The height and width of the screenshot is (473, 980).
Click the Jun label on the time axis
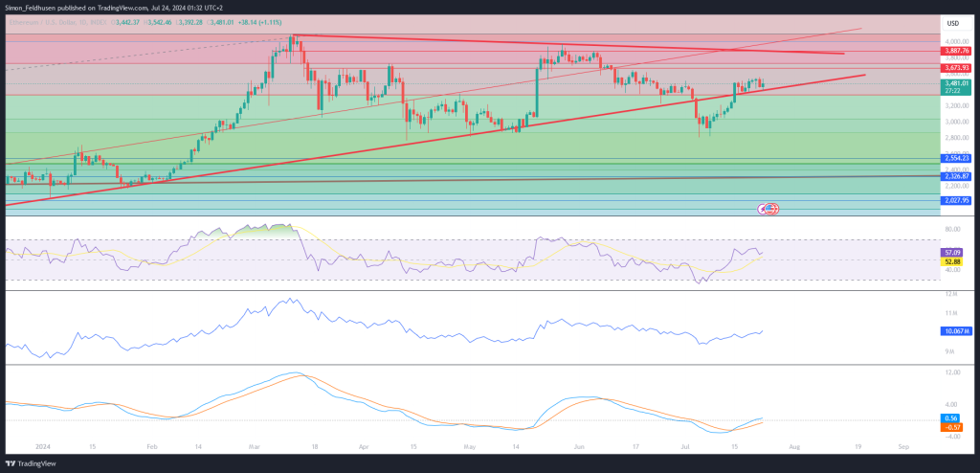(x=579, y=447)
